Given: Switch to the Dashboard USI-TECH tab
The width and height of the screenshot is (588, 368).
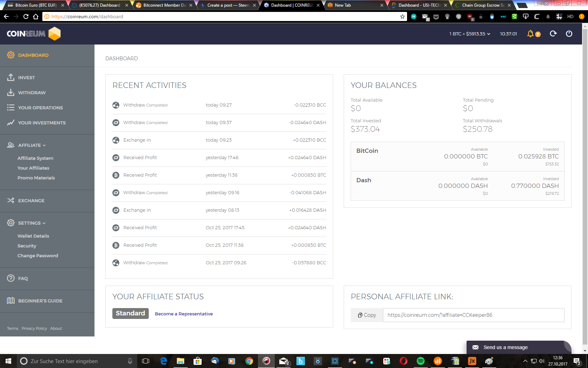Looking at the screenshot, I should coord(419,5).
